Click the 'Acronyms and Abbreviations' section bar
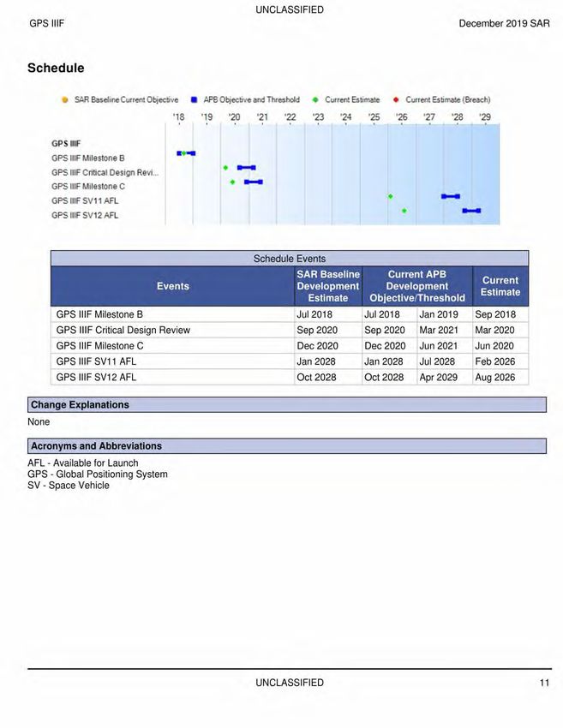 pos(286,445)
